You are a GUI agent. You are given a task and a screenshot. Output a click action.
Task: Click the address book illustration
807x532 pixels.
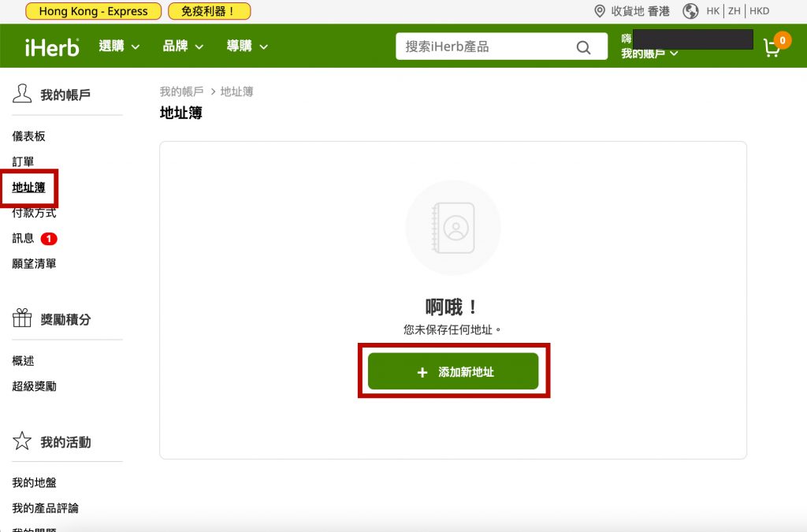coord(453,228)
